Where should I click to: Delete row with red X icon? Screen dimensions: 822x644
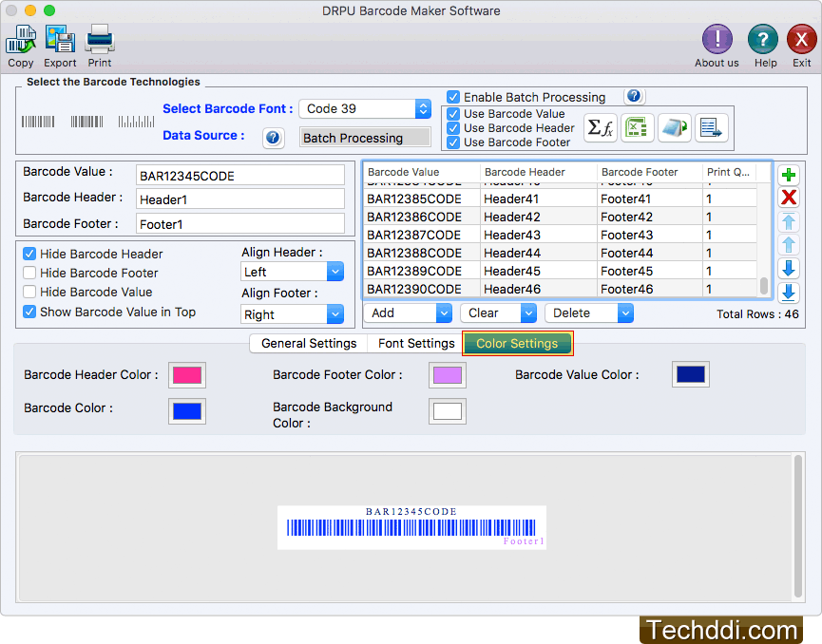789,199
